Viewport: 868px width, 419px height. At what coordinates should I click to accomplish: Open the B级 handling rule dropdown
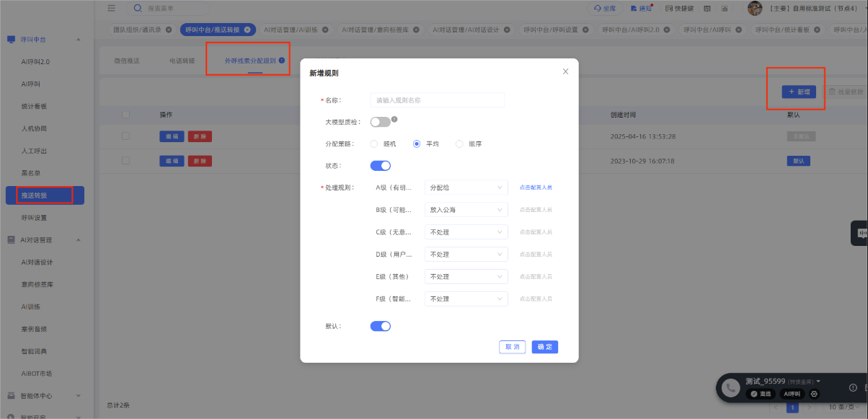point(466,210)
